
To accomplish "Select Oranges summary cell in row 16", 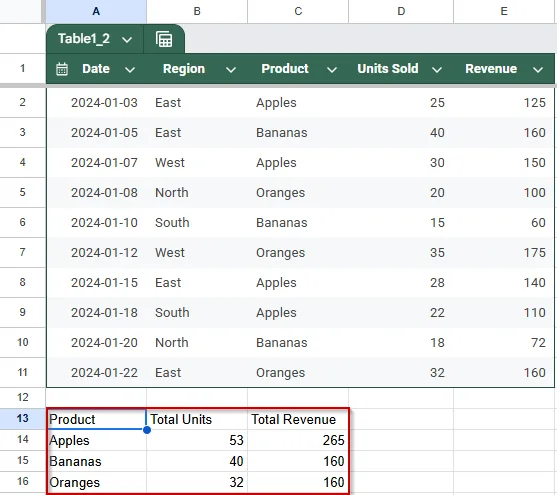I will click(x=96, y=482).
